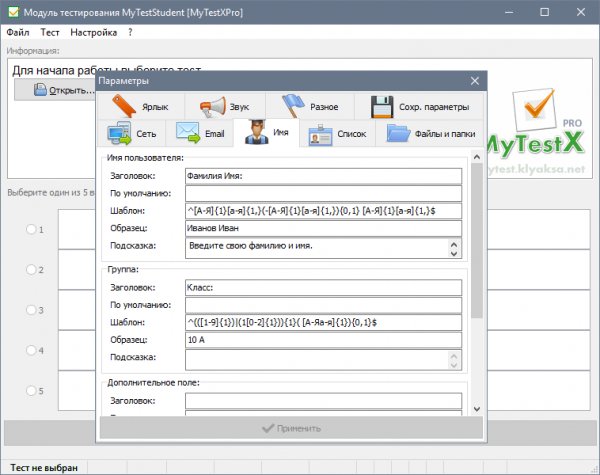The image size is (600, 475).
Task: Click down arrow in Группа Подсказка field
Action: [x=454, y=365]
